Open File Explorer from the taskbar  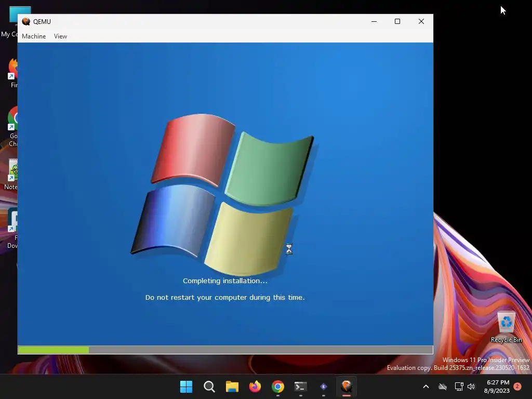(232, 387)
